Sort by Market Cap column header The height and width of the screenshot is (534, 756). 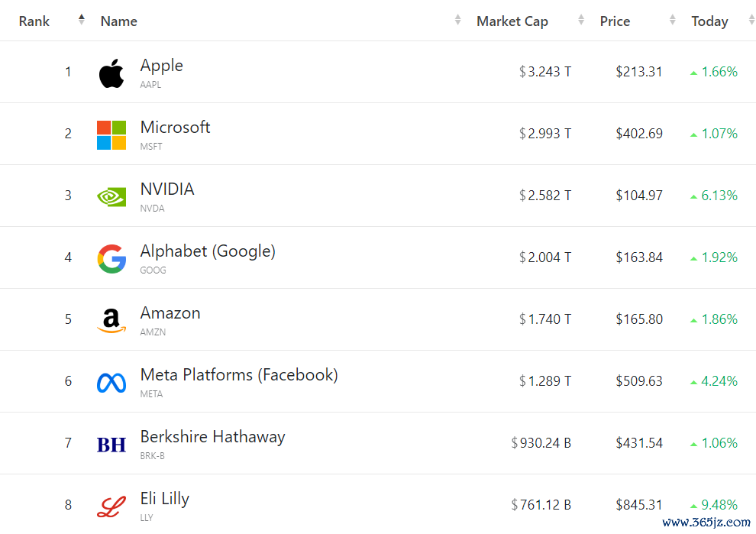[512, 21]
